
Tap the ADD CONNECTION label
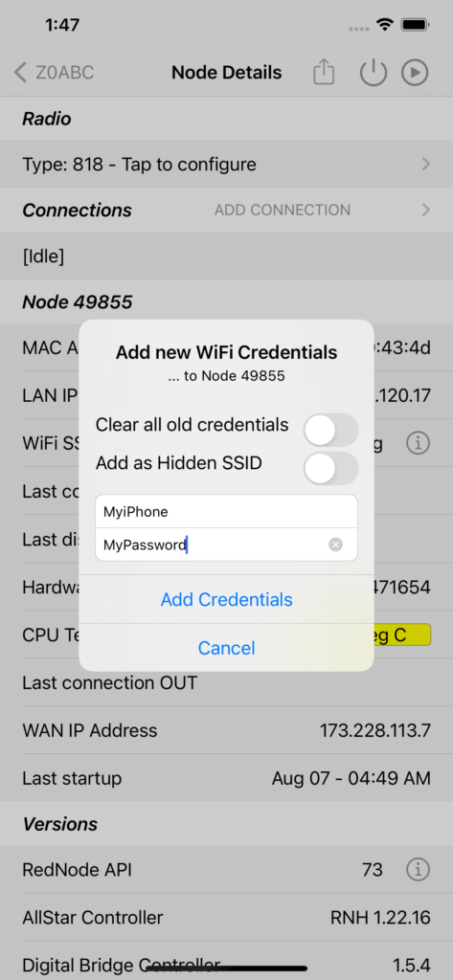(283, 210)
